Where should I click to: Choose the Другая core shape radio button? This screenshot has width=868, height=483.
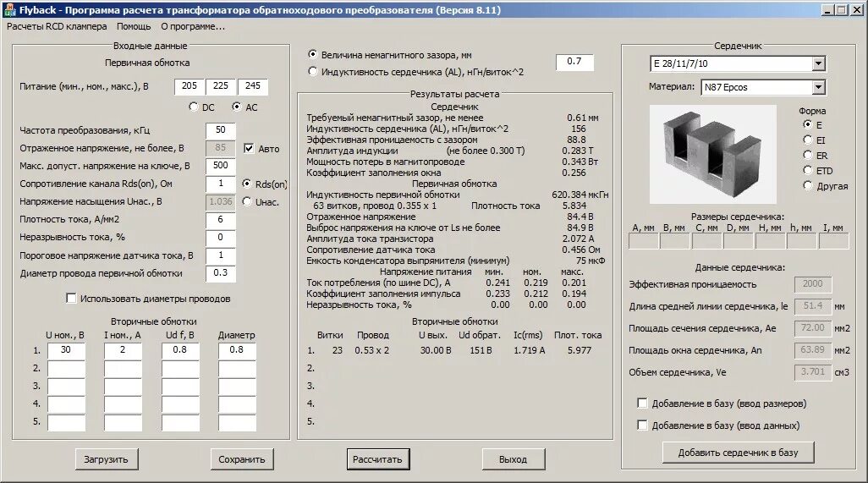coord(808,186)
